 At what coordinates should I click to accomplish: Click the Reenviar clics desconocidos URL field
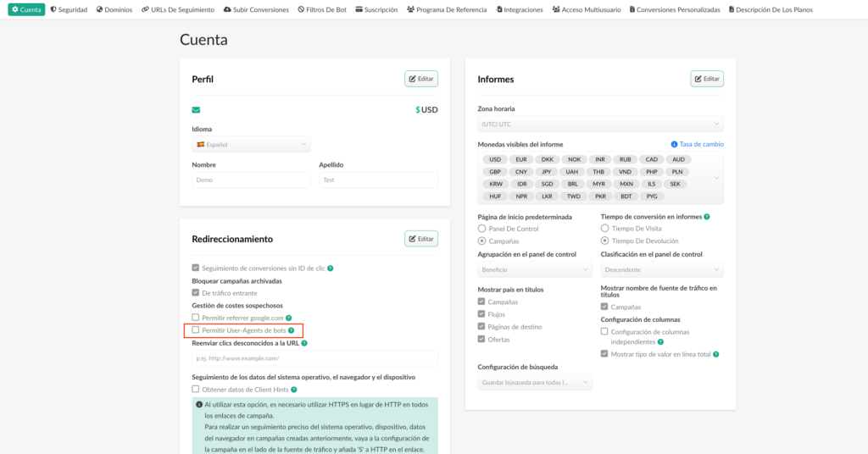pyautogui.click(x=315, y=358)
